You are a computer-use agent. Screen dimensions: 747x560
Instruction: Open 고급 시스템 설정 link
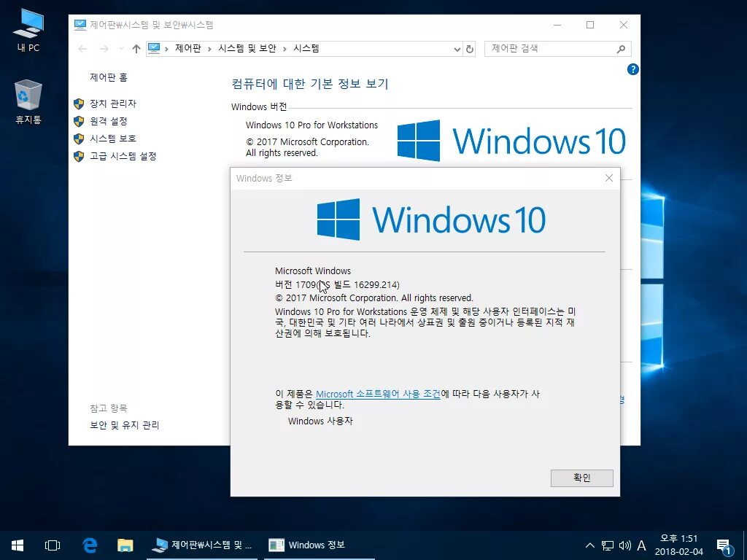click(123, 156)
